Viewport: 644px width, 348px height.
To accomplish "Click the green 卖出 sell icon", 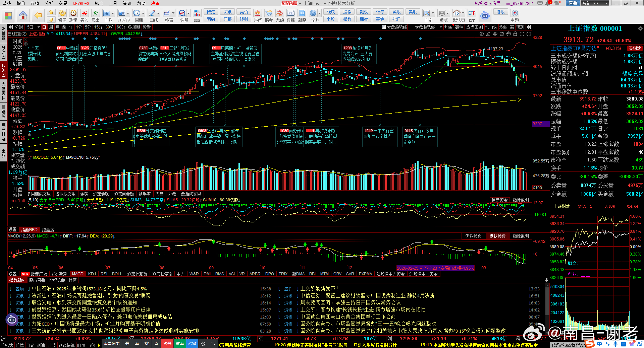I will point(96,15).
